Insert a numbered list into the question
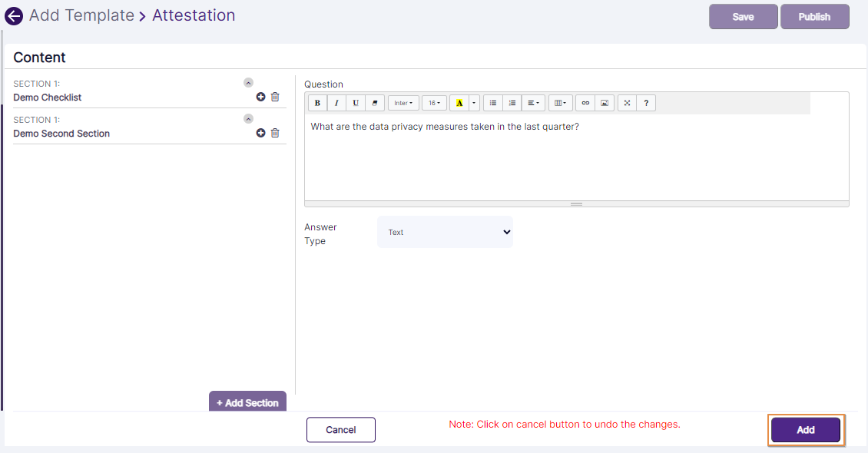The width and height of the screenshot is (868, 453). tap(512, 102)
